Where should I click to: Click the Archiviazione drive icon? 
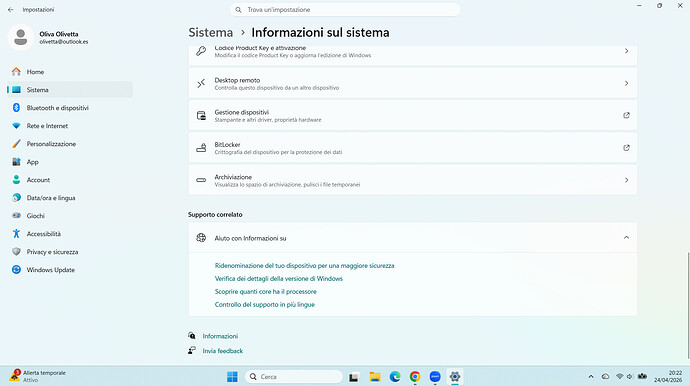(x=201, y=180)
